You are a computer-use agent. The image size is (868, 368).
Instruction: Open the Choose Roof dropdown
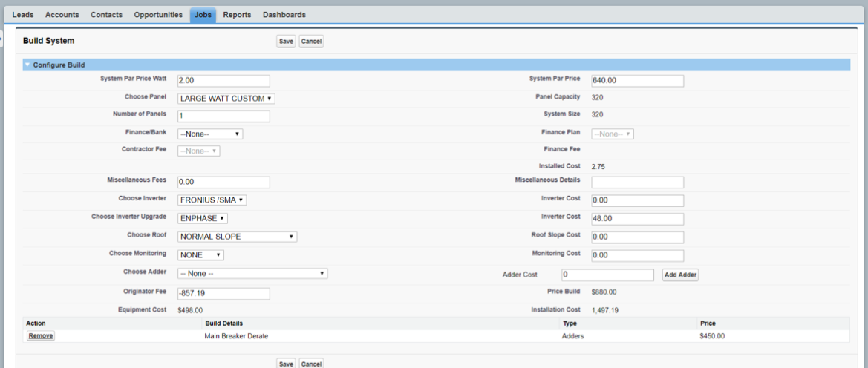(237, 237)
